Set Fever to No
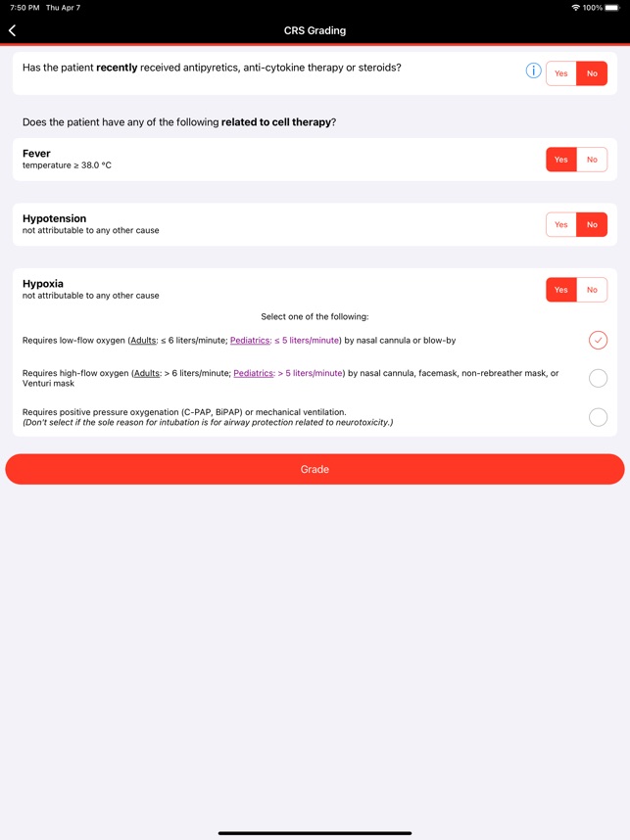 pos(592,160)
